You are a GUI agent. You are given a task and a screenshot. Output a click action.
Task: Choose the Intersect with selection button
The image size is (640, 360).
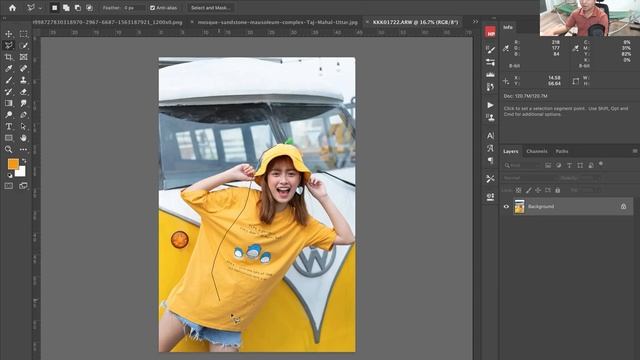click(89, 8)
